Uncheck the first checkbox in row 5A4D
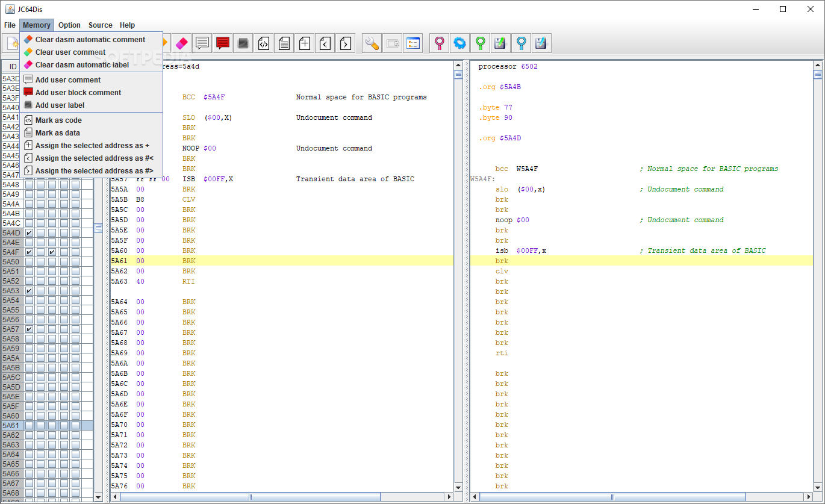The height and width of the screenshot is (504, 825). point(29,233)
